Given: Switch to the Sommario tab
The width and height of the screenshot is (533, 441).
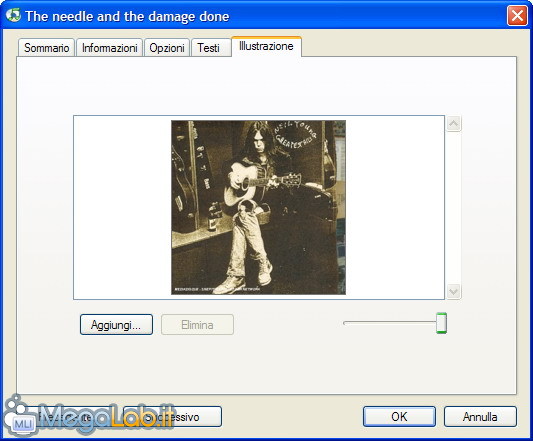Looking at the screenshot, I should pyautogui.click(x=46, y=48).
